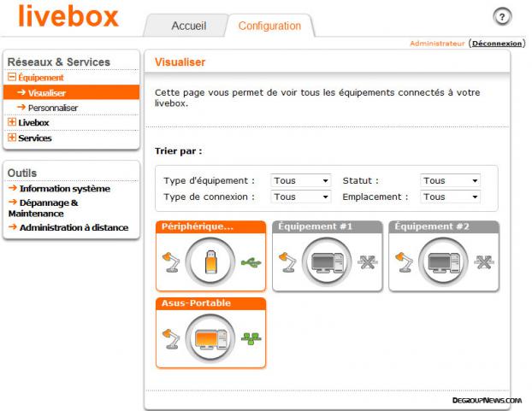
Task: Open Administration à distance link
Action: [74, 227]
